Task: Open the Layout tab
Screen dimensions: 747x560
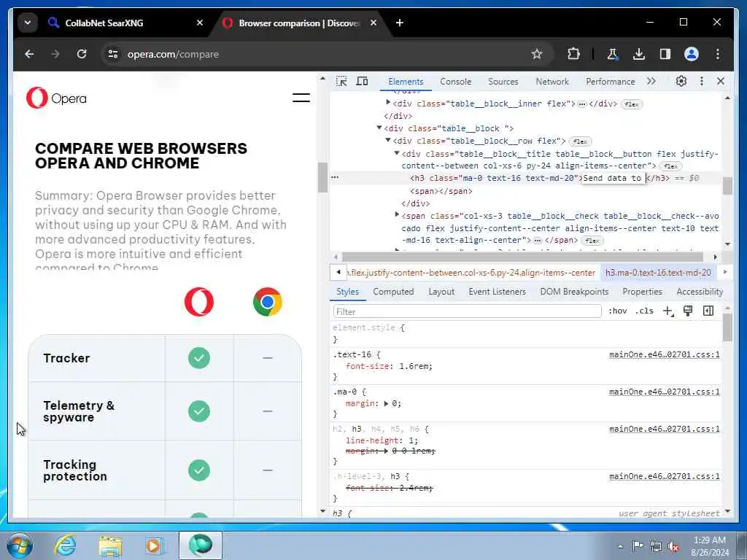Action: pyautogui.click(x=441, y=292)
